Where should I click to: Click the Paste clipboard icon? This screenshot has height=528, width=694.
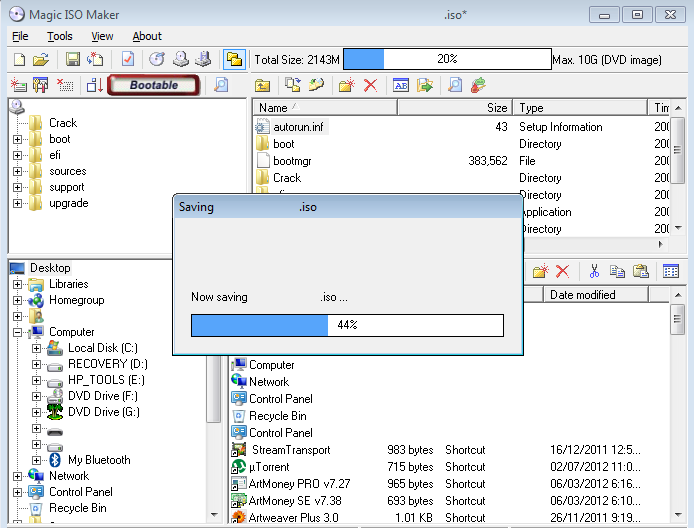[640, 271]
